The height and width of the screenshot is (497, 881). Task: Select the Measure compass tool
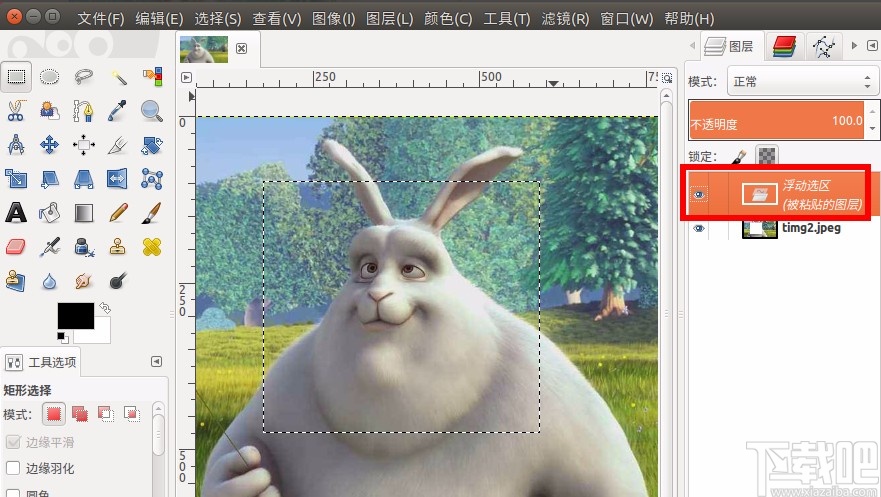tap(16, 145)
